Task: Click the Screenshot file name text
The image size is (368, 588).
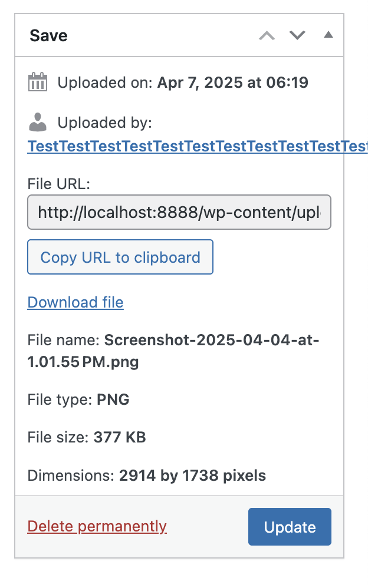Action: [x=211, y=340]
